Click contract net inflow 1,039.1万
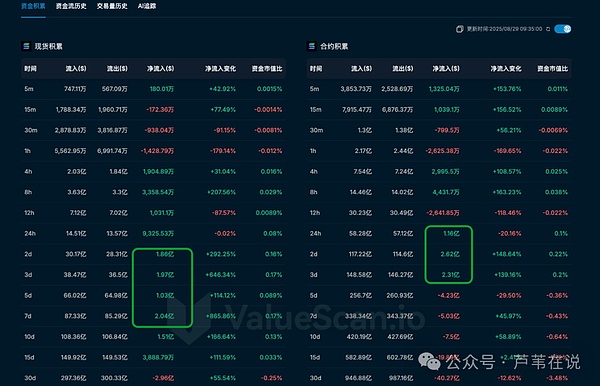Image resolution: width=600 pixels, height=386 pixels. pyautogui.click(x=447, y=109)
